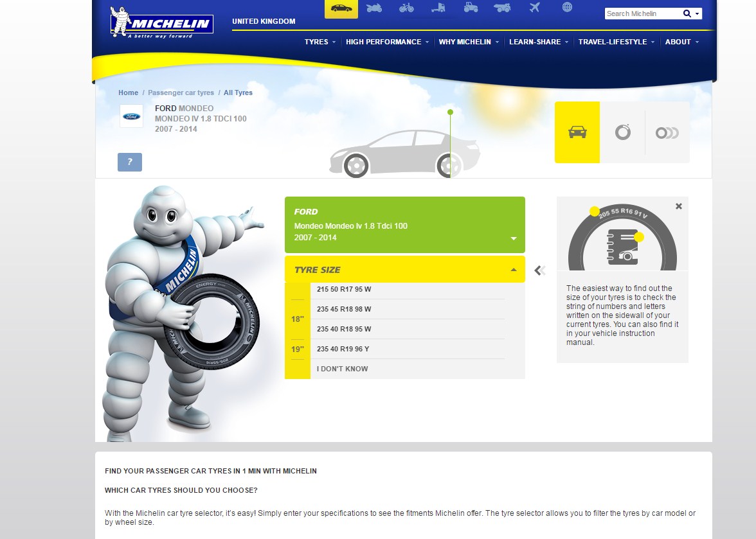Select the bicycle tyres icon

[406, 8]
